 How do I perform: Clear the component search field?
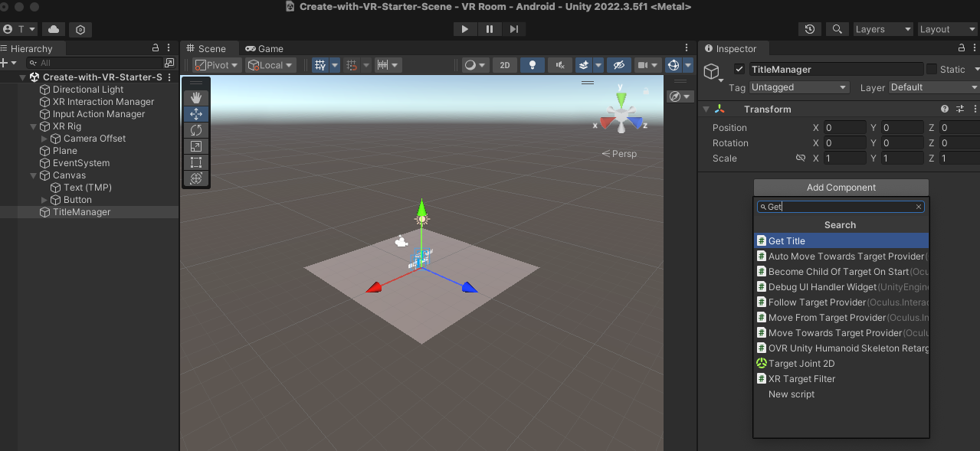pos(919,207)
